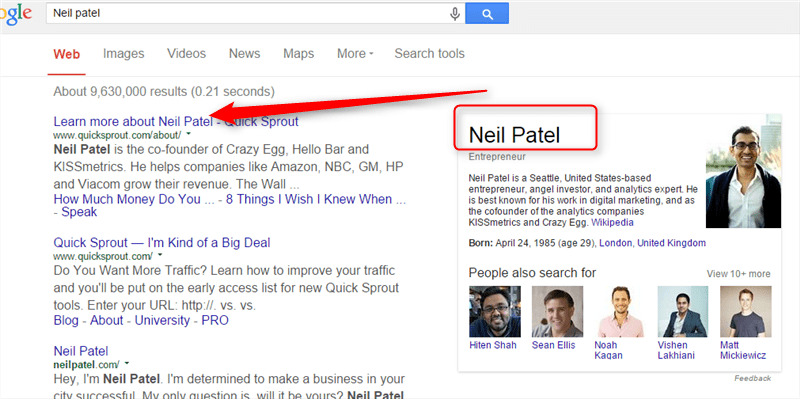Open dropdown arrow beside neilpatel.com/ URL
The width and height of the screenshot is (800, 399).
[x=127, y=364]
